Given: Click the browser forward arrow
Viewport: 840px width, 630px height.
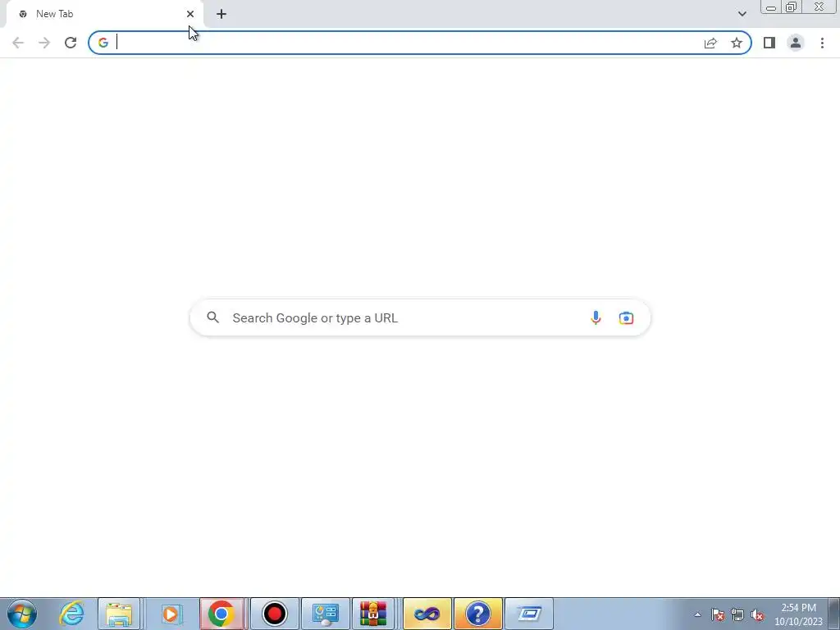Looking at the screenshot, I should pyautogui.click(x=44, y=43).
